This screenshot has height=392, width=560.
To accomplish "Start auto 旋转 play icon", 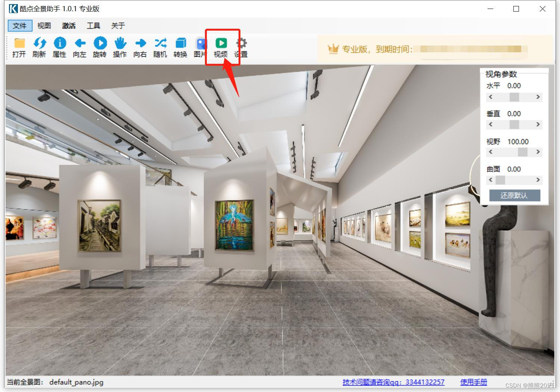I will pyautogui.click(x=100, y=44).
